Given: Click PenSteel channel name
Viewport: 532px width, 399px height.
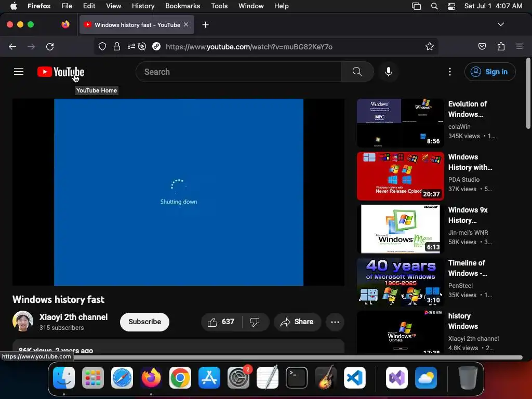Looking at the screenshot, I should (x=460, y=285).
